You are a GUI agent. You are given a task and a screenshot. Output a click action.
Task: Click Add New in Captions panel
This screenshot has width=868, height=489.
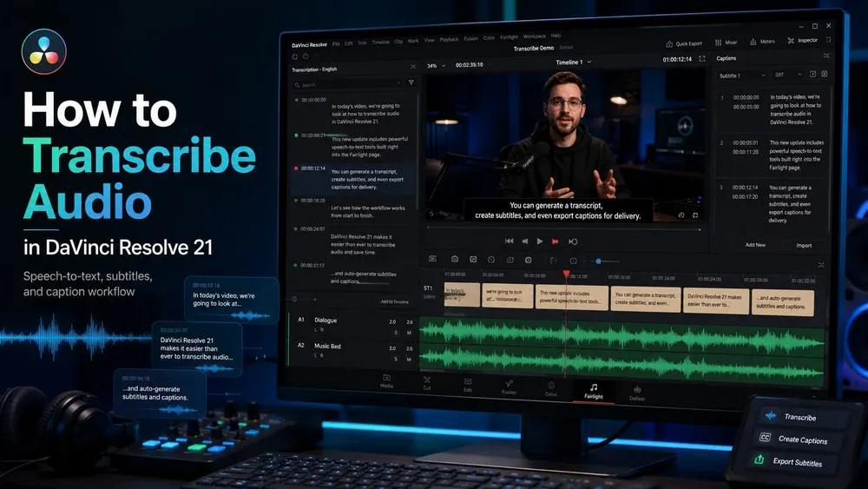[x=755, y=244]
